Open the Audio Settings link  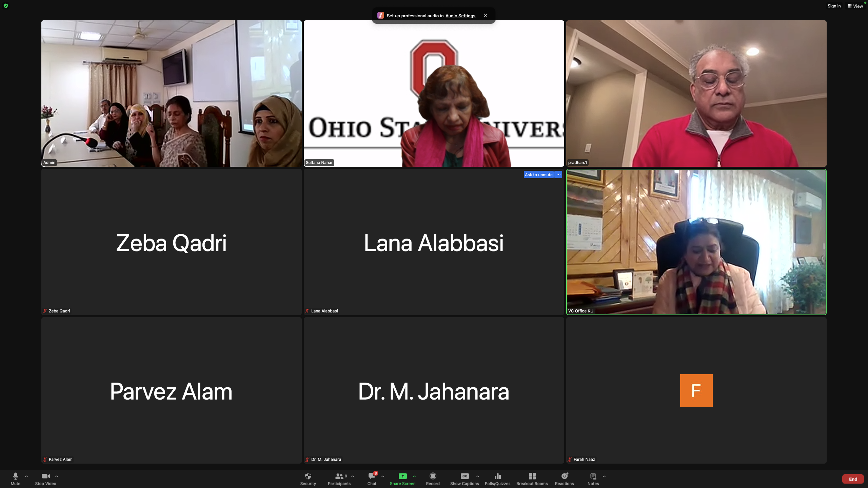(460, 16)
